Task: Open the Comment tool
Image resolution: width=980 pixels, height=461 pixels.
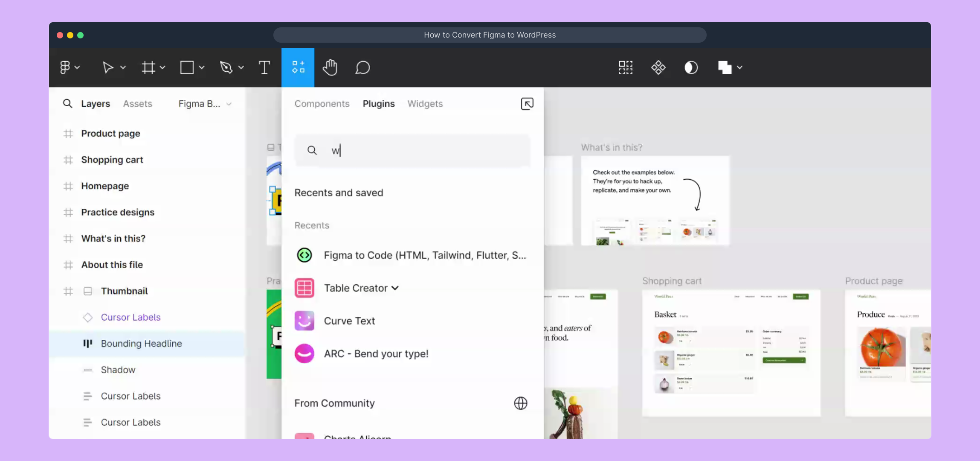Action: point(362,67)
